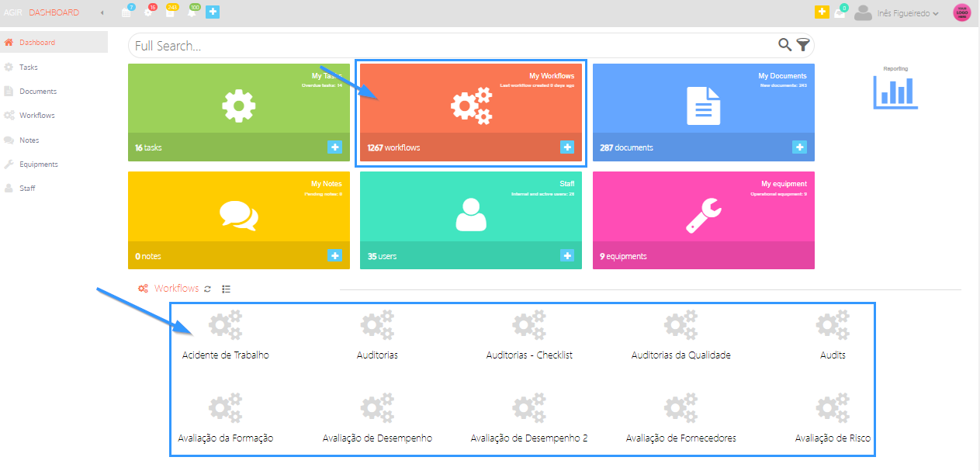Open the Inês Figueiredo user dropdown

[909, 13]
